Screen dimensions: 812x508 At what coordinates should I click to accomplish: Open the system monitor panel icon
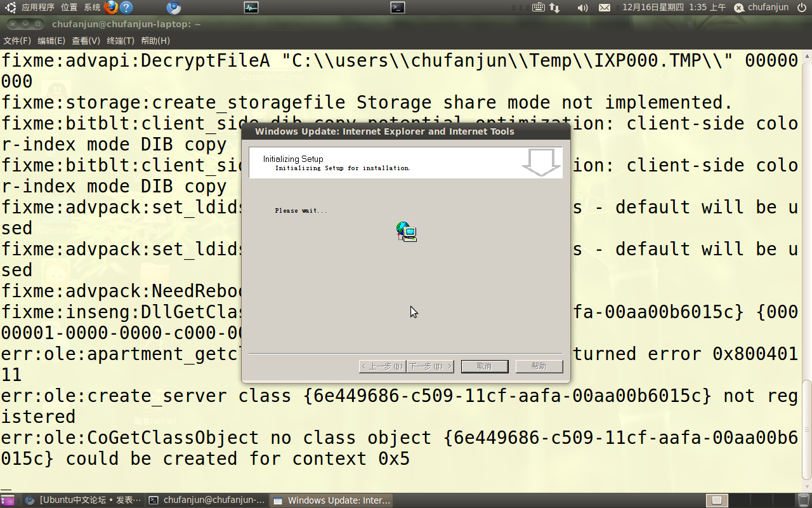(251, 8)
